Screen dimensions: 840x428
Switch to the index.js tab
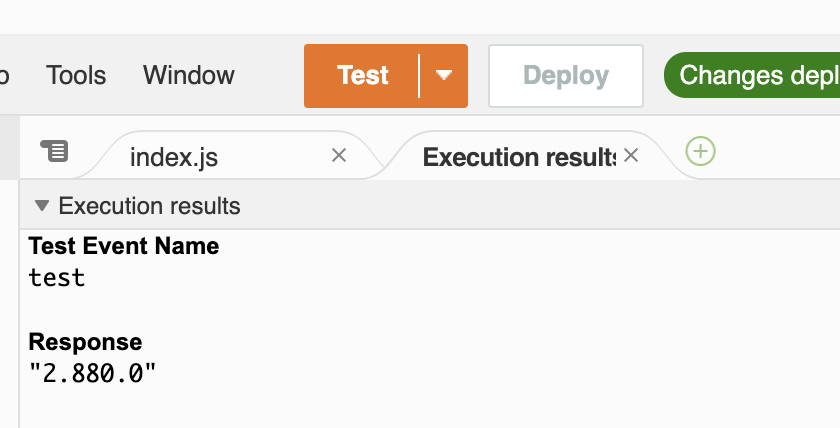tap(174, 157)
